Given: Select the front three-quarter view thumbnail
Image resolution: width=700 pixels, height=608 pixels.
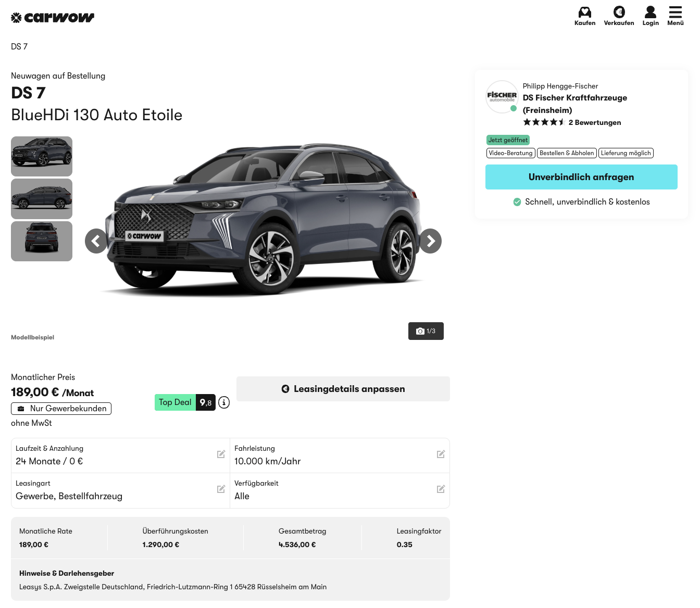Looking at the screenshot, I should point(42,156).
